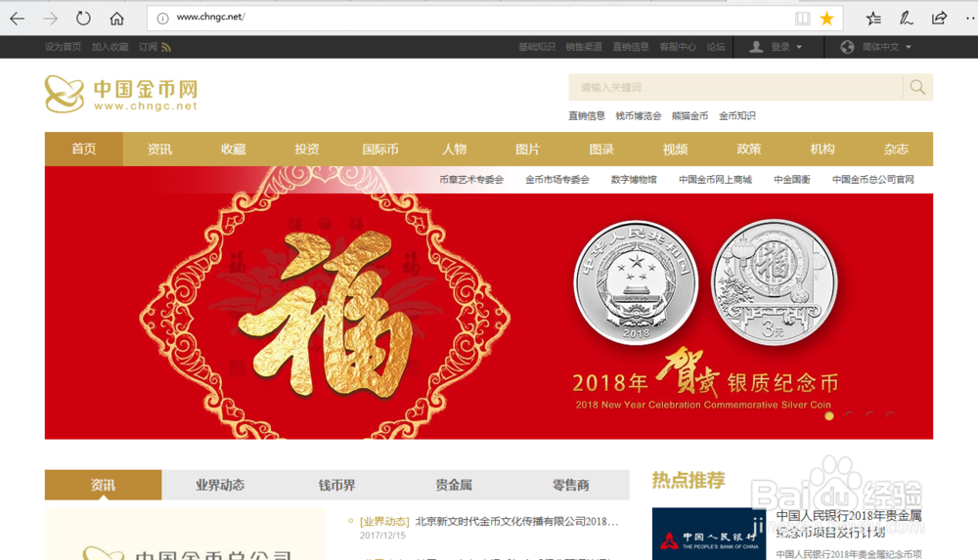Toggle the favorite star in address bar

click(x=827, y=19)
